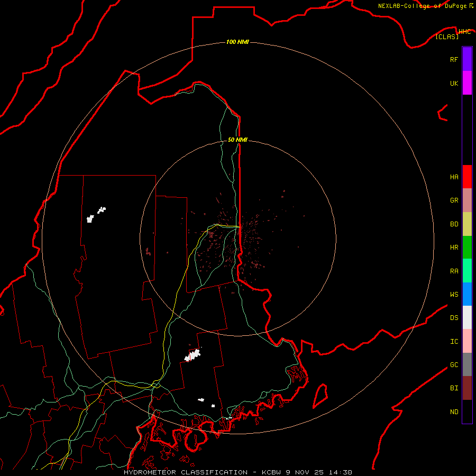Click the BD legend label
The image size is (476, 476).
[x=454, y=224]
